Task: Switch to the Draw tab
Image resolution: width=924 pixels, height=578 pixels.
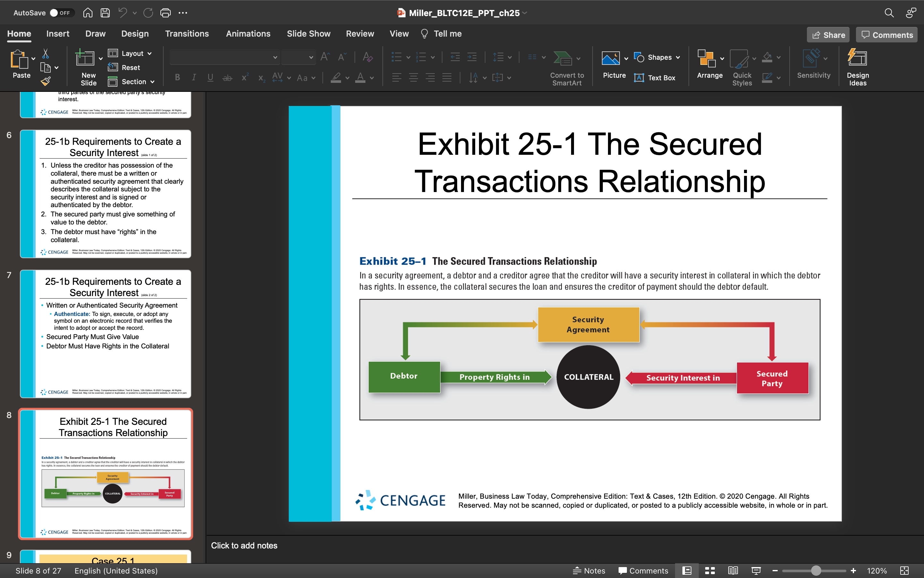Action: coord(95,34)
